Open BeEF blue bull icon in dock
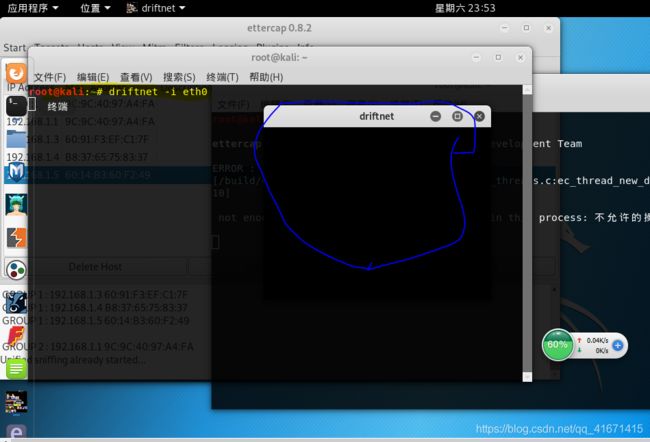Viewport: 650px width, 442px height. (x=16, y=303)
